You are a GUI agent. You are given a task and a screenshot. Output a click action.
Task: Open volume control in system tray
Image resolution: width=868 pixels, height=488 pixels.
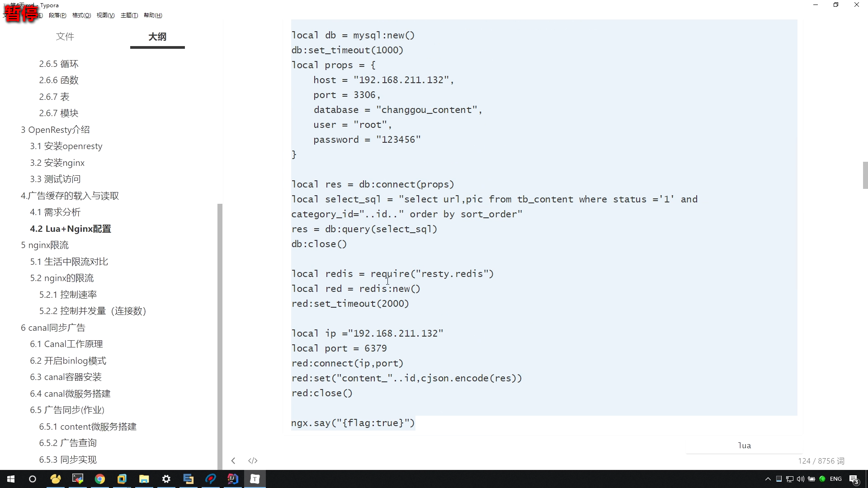click(x=801, y=479)
